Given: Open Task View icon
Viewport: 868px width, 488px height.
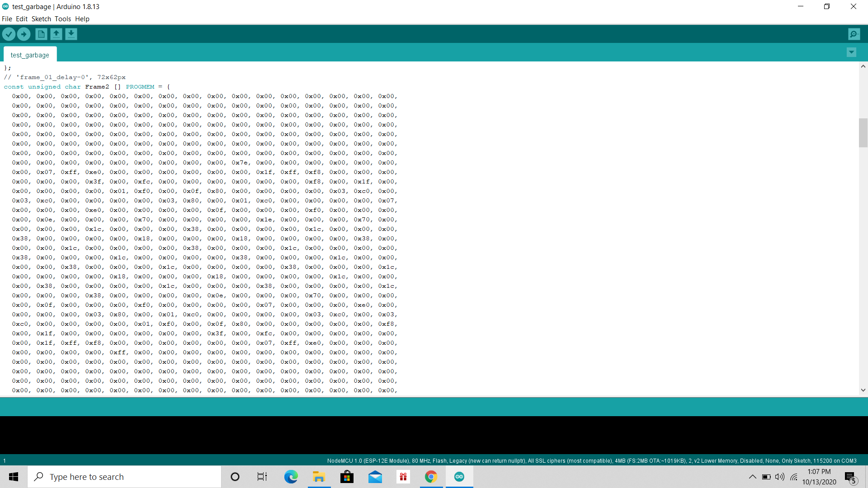Looking at the screenshot, I should pos(262,477).
